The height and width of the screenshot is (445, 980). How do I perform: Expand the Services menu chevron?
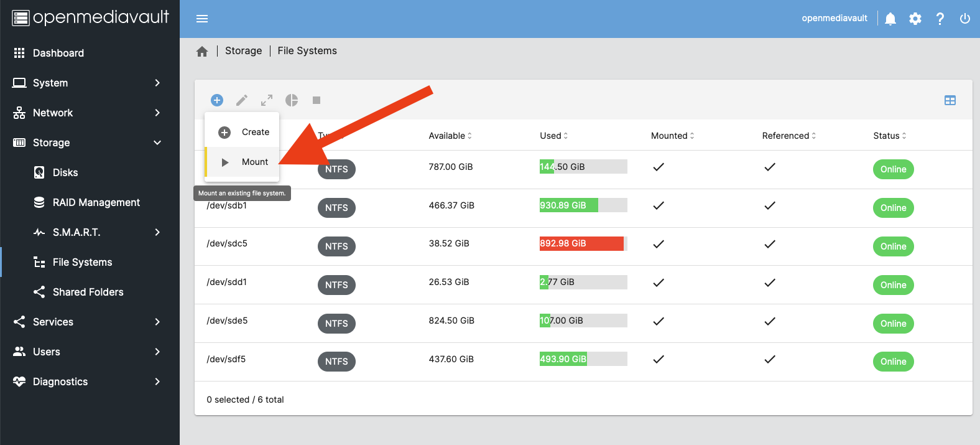tap(157, 322)
